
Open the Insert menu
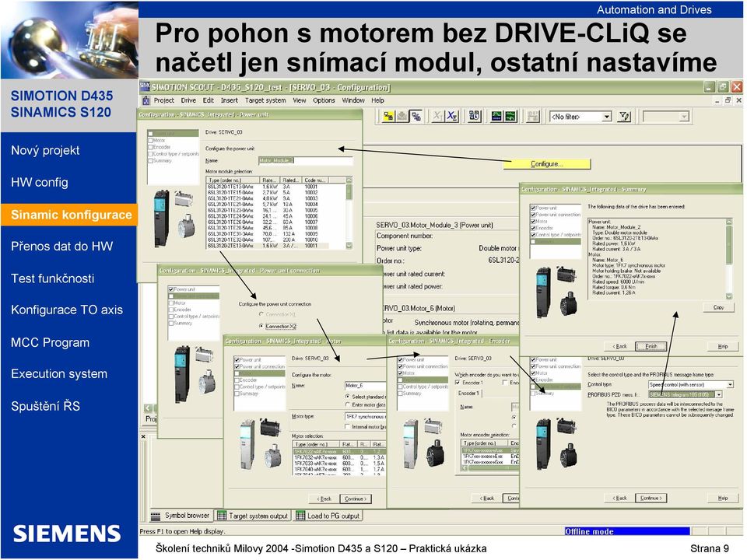pyautogui.click(x=229, y=100)
